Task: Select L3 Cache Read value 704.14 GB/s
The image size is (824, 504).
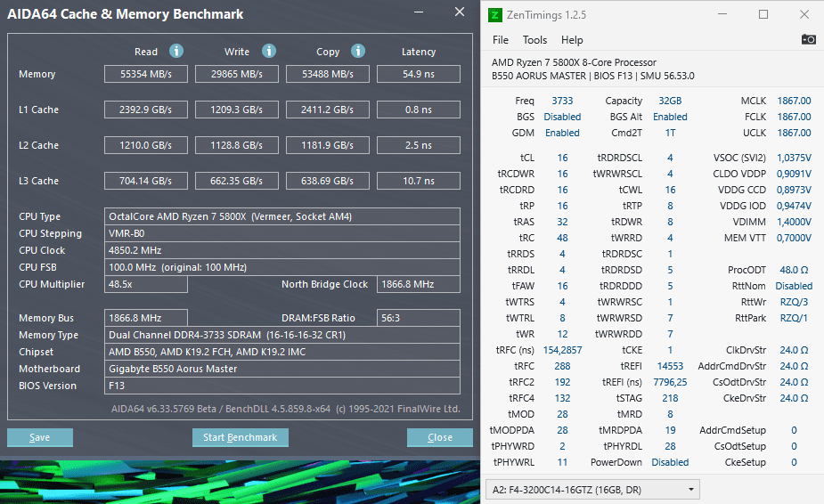Action: (x=146, y=181)
